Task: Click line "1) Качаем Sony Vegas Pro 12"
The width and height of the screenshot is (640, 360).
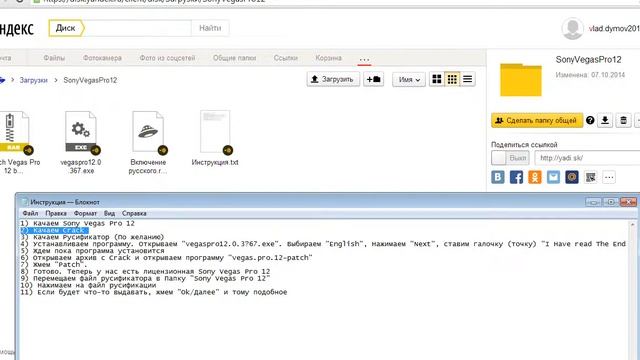Action: point(78,223)
